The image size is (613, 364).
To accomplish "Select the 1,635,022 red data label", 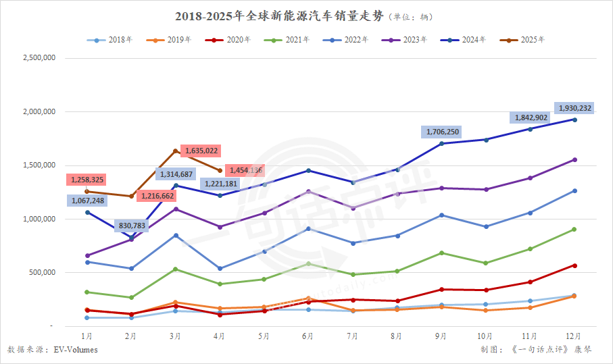I will click(x=201, y=151).
